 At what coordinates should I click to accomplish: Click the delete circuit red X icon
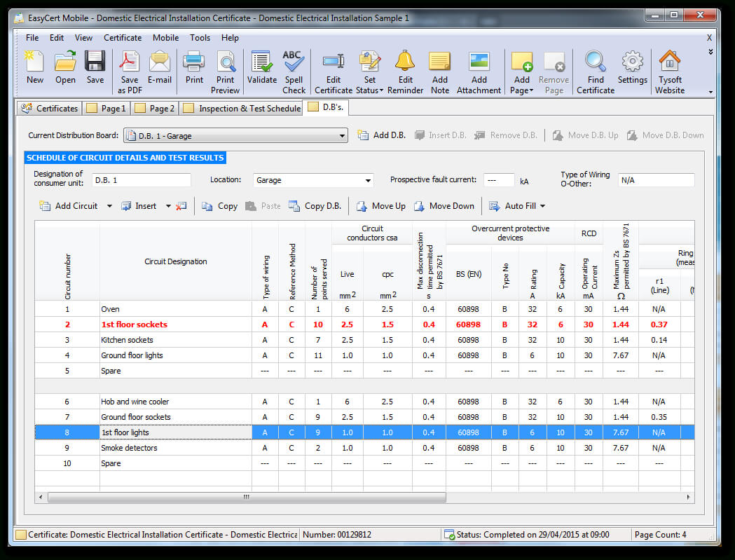click(181, 206)
